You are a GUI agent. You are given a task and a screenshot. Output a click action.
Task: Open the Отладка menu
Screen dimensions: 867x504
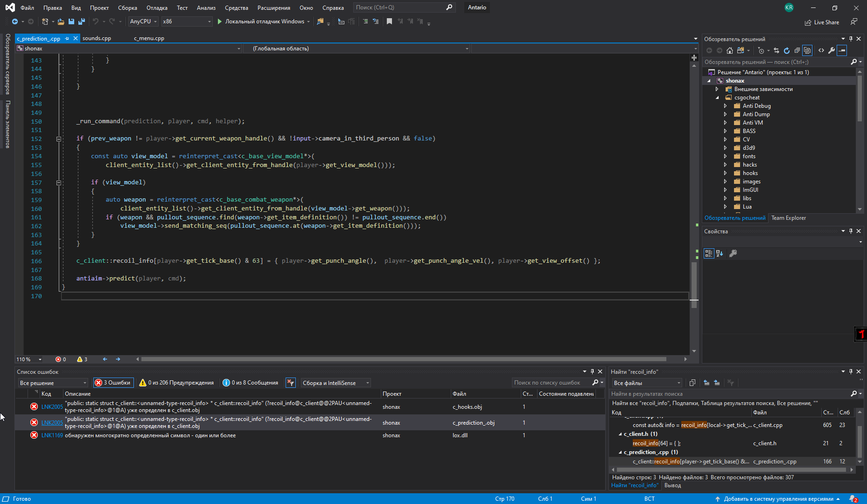coord(157,7)
